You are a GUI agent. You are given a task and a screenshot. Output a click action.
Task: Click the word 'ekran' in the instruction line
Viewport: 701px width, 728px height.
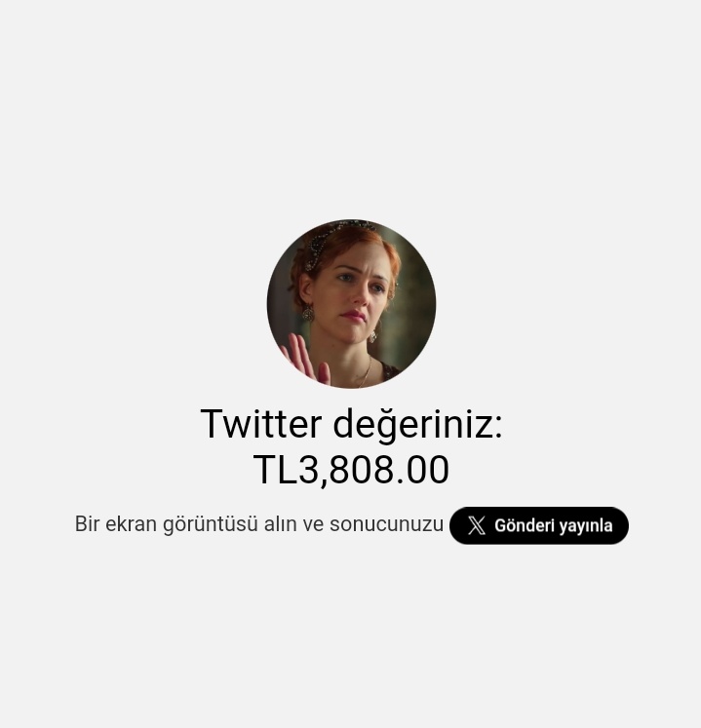coord(131,524)
